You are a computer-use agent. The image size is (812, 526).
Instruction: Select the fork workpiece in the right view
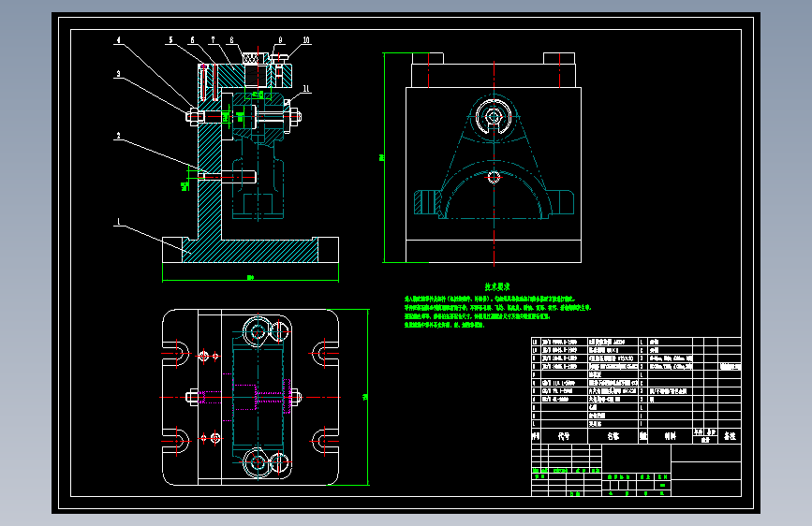coord(494,157)
